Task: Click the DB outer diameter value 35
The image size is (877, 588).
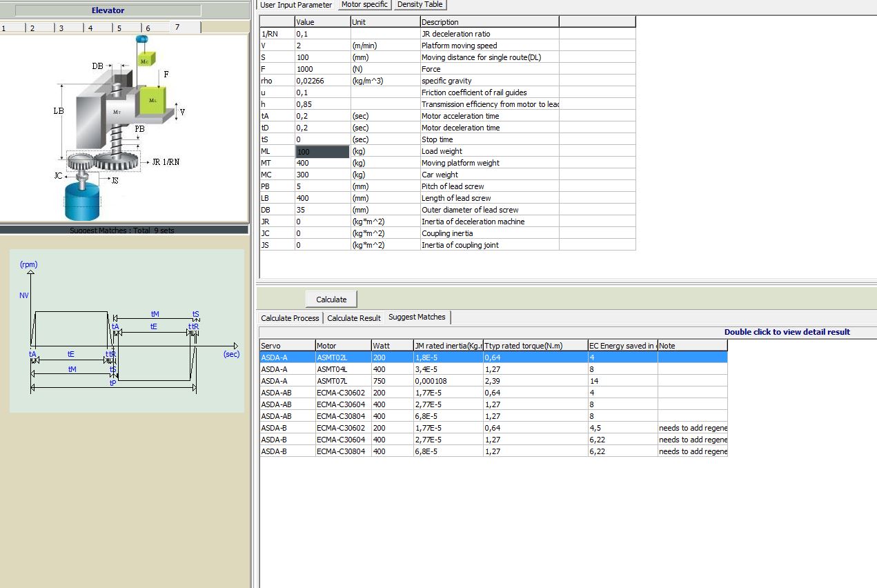Action: 322,210
